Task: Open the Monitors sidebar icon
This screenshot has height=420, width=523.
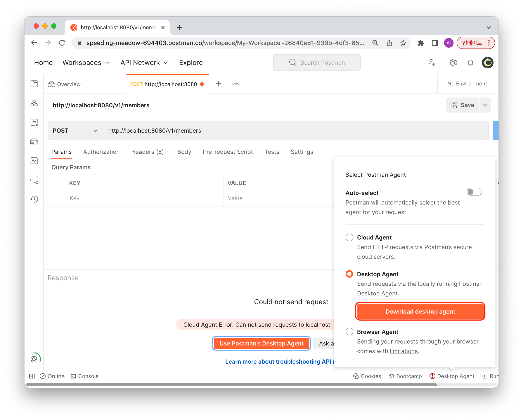Action: coord(34,161)
